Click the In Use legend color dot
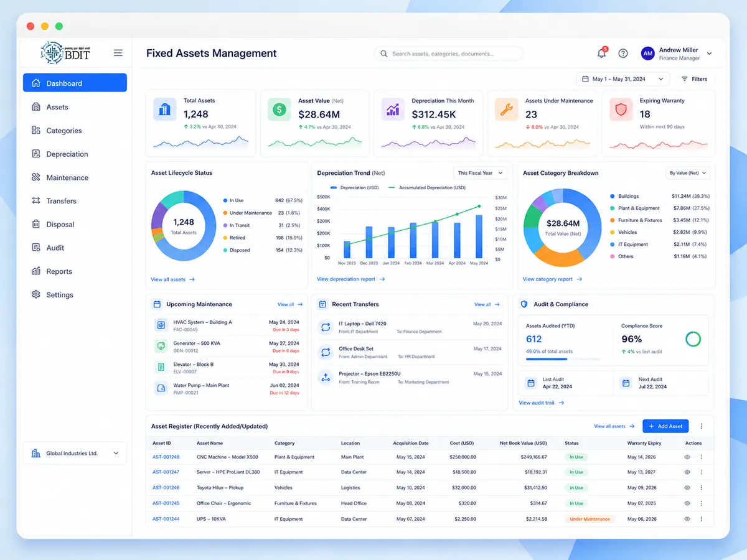Image resolution: width=747 pixels, height=560 pixels. (x=224, y=200)
